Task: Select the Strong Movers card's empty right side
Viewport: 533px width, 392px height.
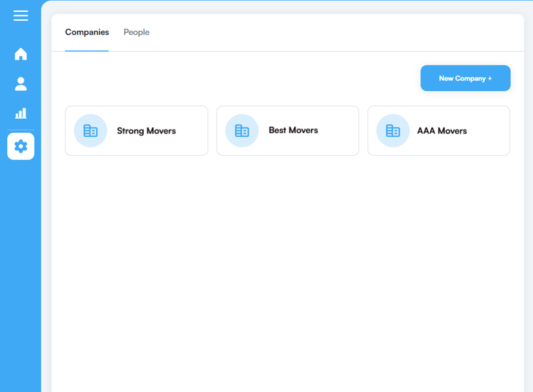Action: [192, 131]
